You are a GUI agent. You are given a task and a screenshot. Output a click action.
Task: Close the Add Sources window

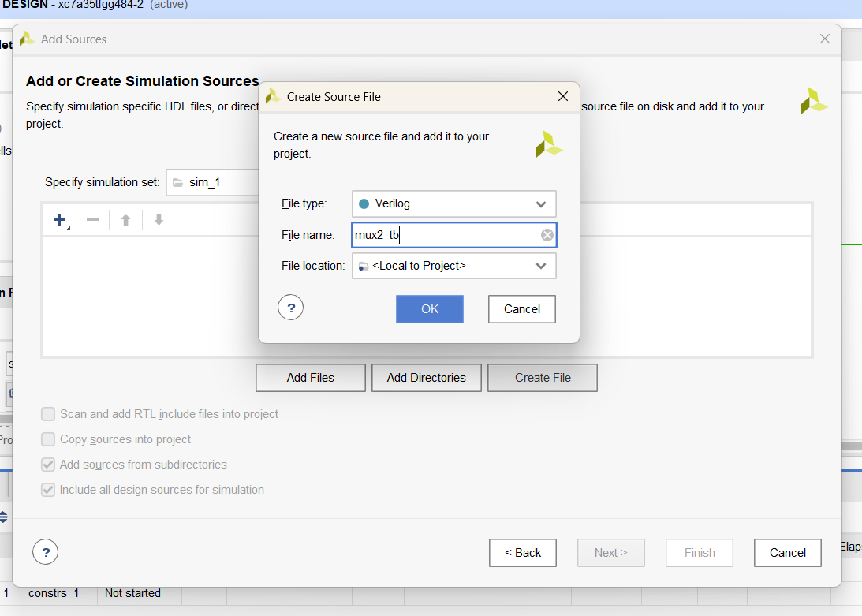coord(825,39)
